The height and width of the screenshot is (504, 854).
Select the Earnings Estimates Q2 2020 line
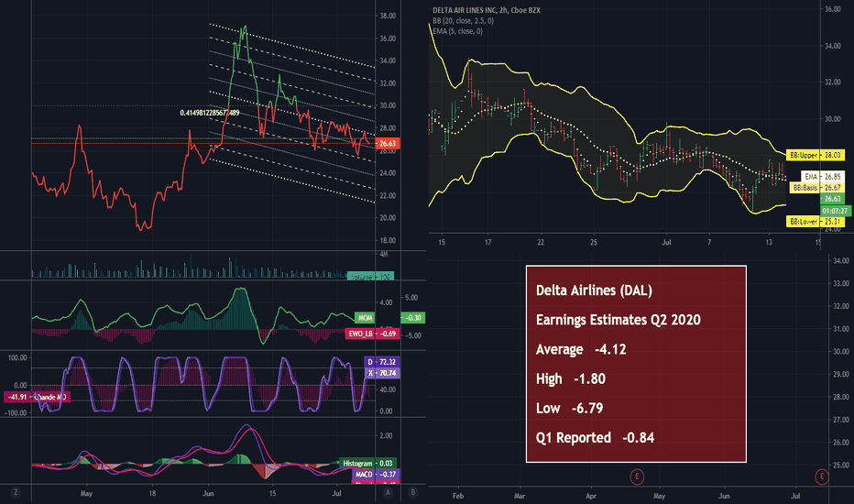pyautogui.click(x=619, y=320)
